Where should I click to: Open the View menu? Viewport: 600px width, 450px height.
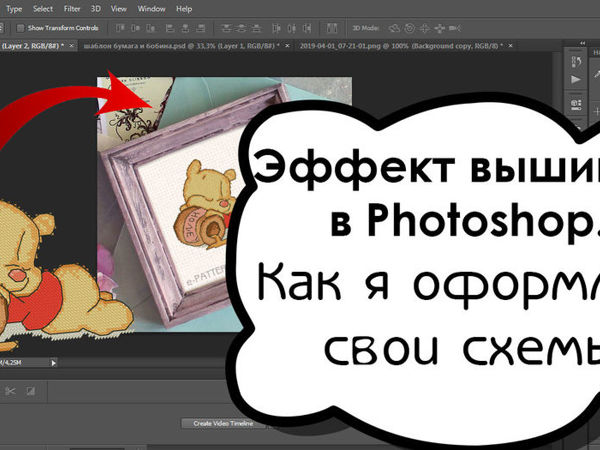coord(118,9)
